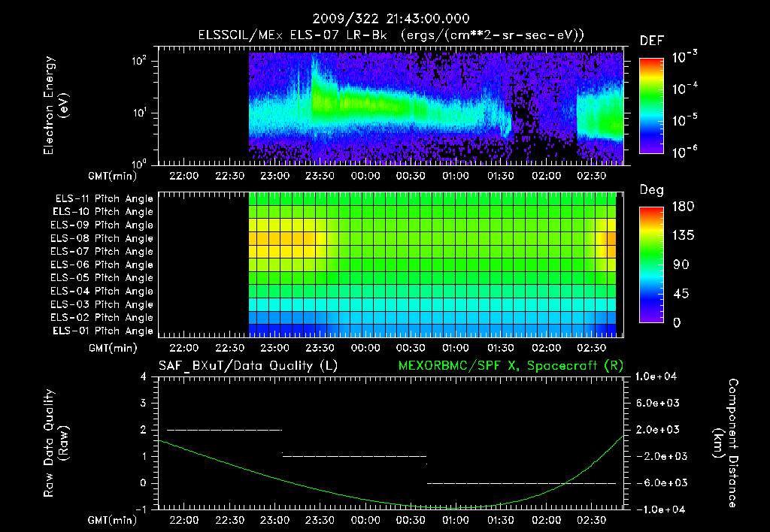Click the 6.0e+03 right axis value
Image resolution: width=770 pixels, height=532 pixels.
point(658,403)
